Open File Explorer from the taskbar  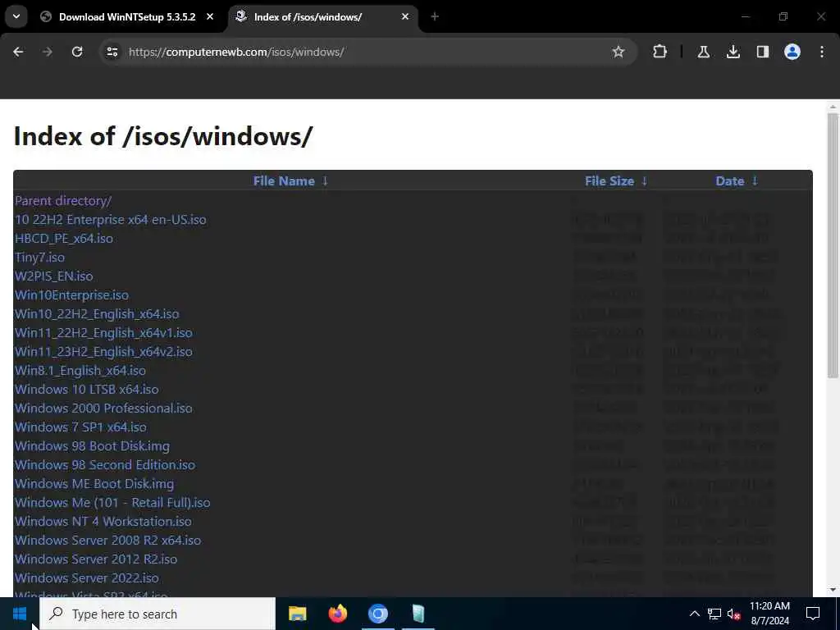pyautogui.click(x=297, y=614)
